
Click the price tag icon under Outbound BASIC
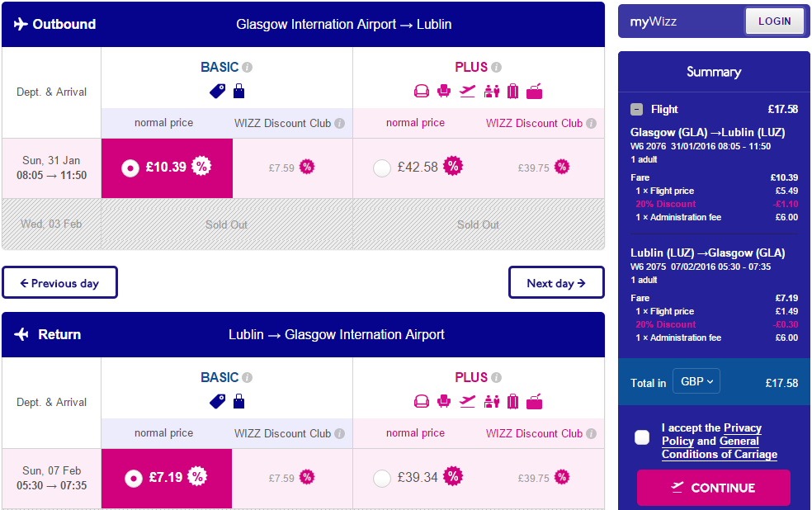click(x=218, y=91)
